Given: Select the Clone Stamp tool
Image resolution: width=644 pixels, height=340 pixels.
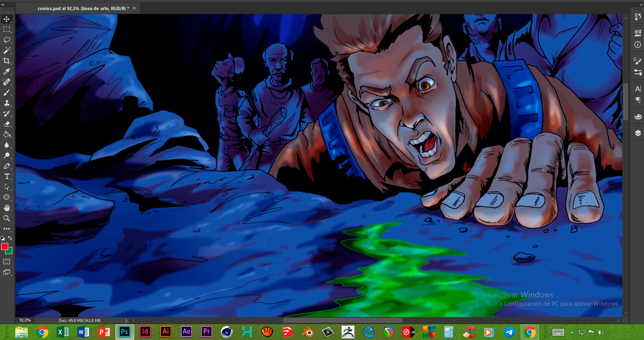Looking at the screenshot, I should coord(7,103).
